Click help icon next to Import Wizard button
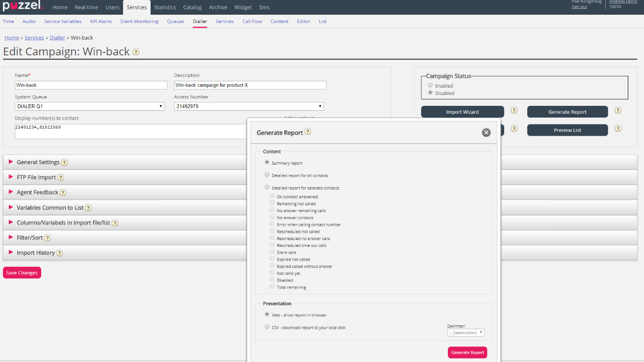Image resolution: width=644 pixels, height=362 pixels. pyautogui.click(x=514, y=111)
